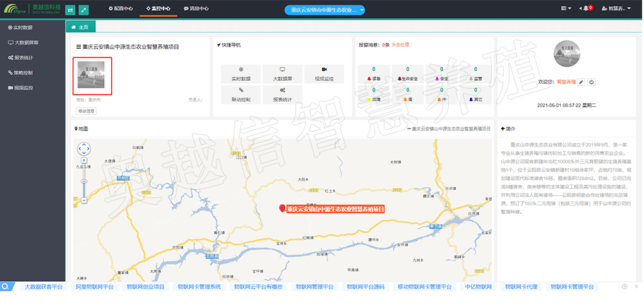
Task: Open the notification bell in the header
Action: (587, 8)
